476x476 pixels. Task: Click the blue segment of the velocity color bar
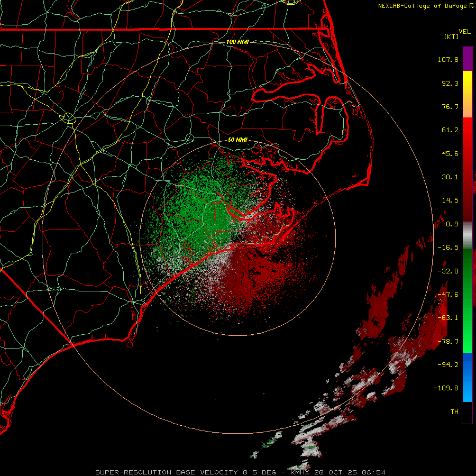click(467, 377)
